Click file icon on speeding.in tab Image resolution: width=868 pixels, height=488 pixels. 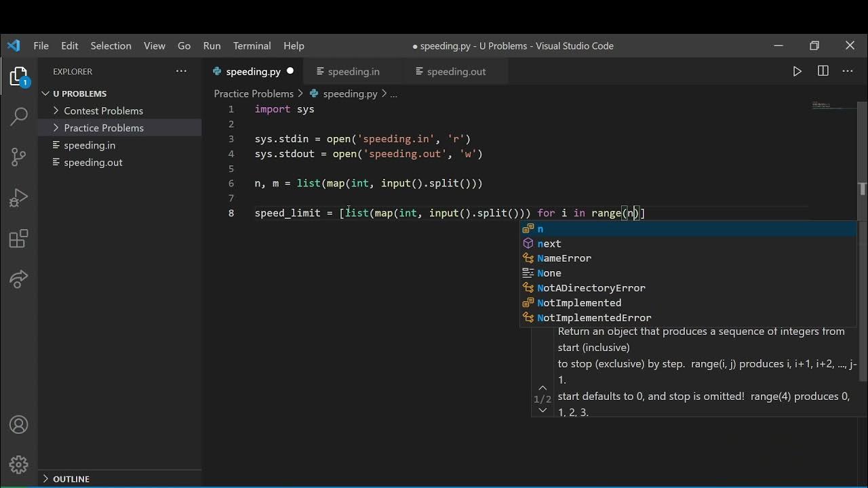(x=321, y=71)
